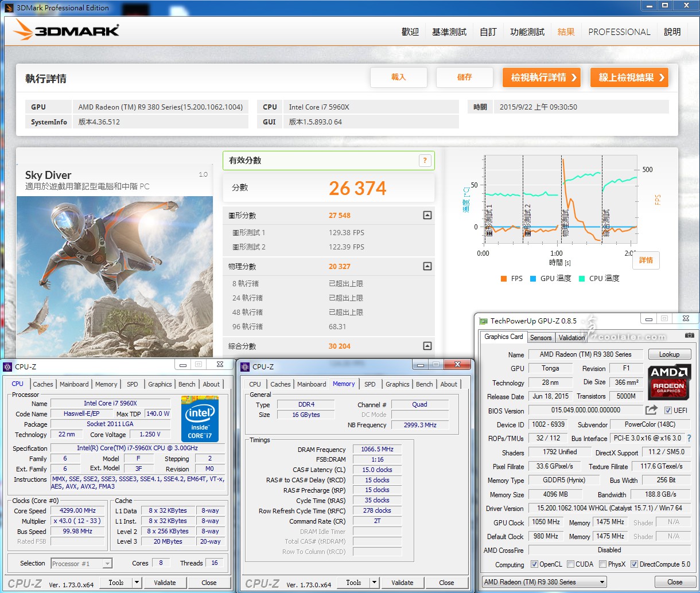Viewport: 700px width, 593px height.
Task: Open the Sensors tab in GPU-Z
Action: 541,338
